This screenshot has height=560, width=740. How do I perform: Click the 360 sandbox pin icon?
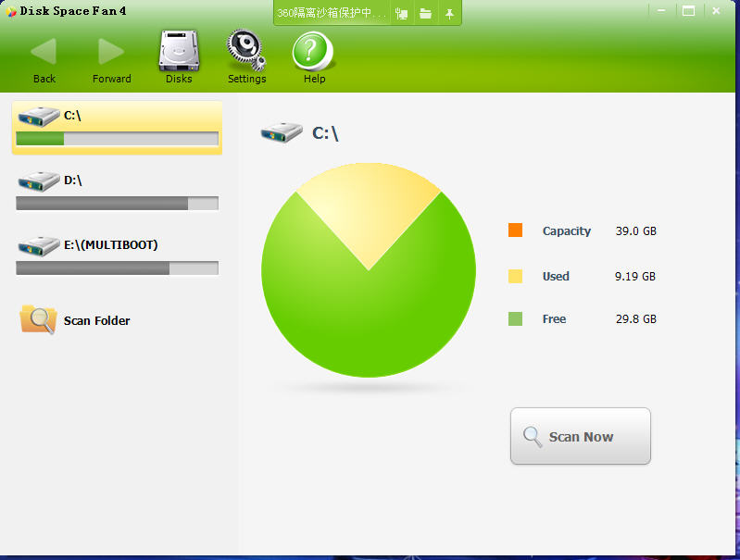[449, 14]
